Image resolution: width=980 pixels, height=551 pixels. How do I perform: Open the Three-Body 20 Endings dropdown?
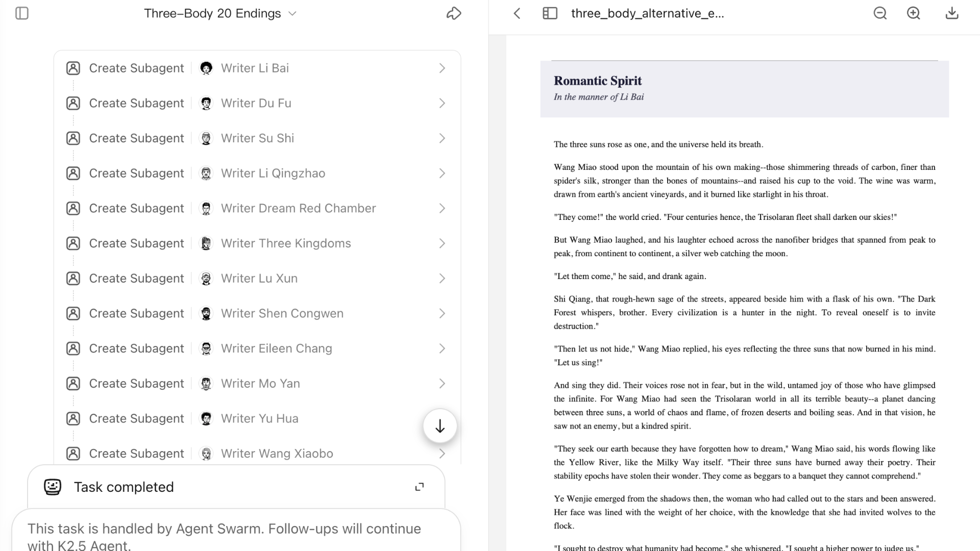click(292, 14)
